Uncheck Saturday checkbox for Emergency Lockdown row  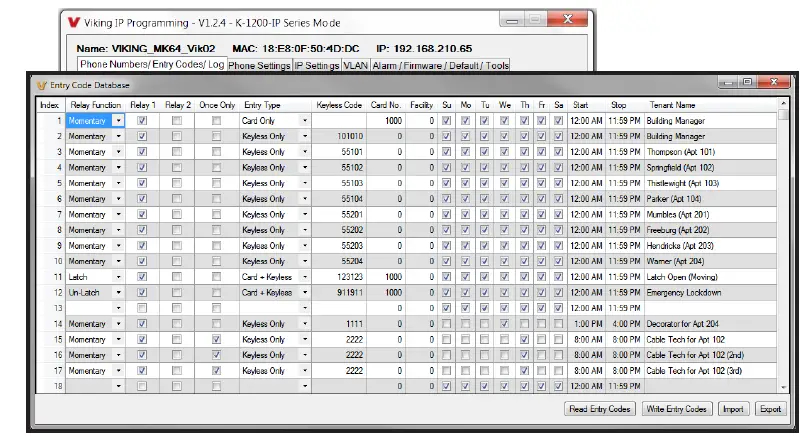(558, 293)
